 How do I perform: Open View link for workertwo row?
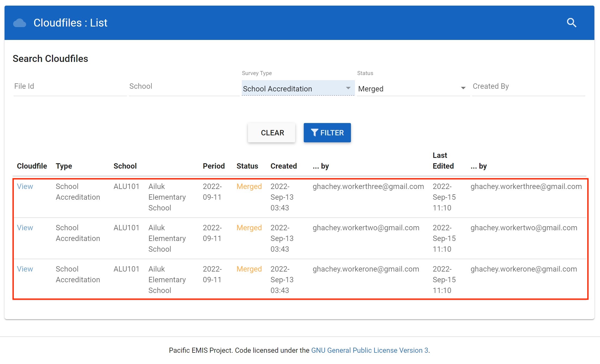coord(25,228)
